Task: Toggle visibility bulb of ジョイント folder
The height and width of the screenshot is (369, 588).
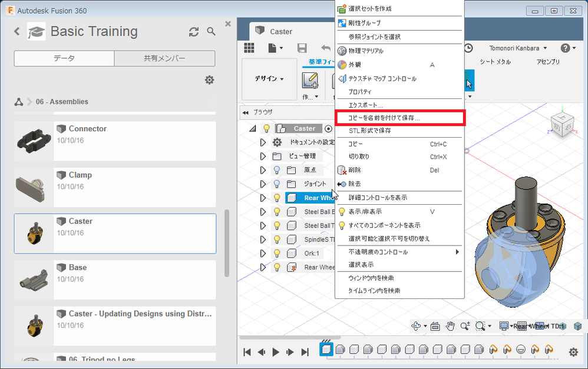Action: (x=277, y=184)
